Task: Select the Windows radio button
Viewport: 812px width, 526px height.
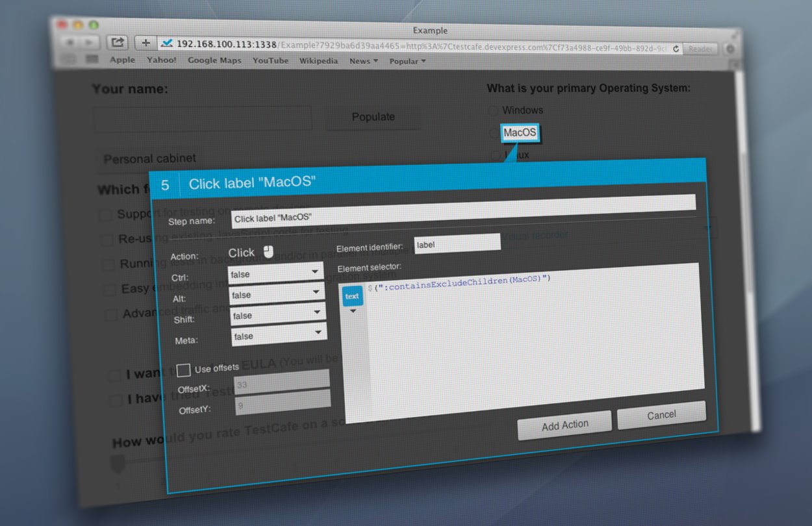Action: pyautogui.click(x=493, y=110)
